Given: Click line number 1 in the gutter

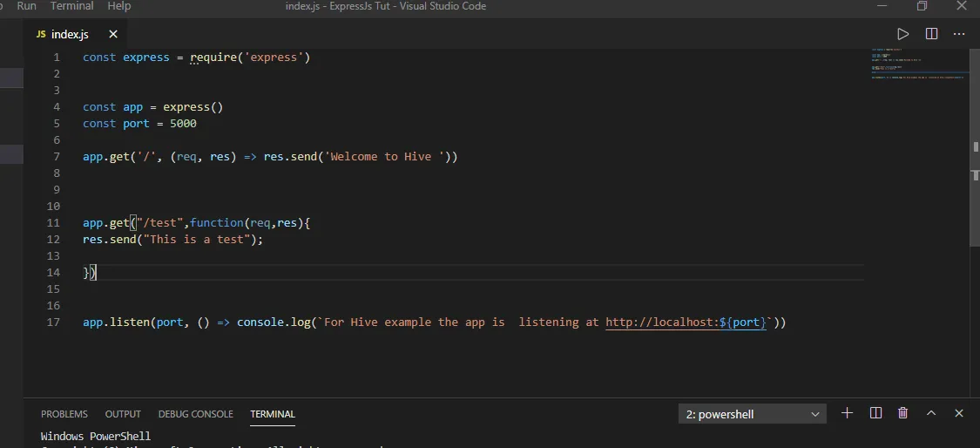Looking at the screenshot, I should tap(57, 57).
